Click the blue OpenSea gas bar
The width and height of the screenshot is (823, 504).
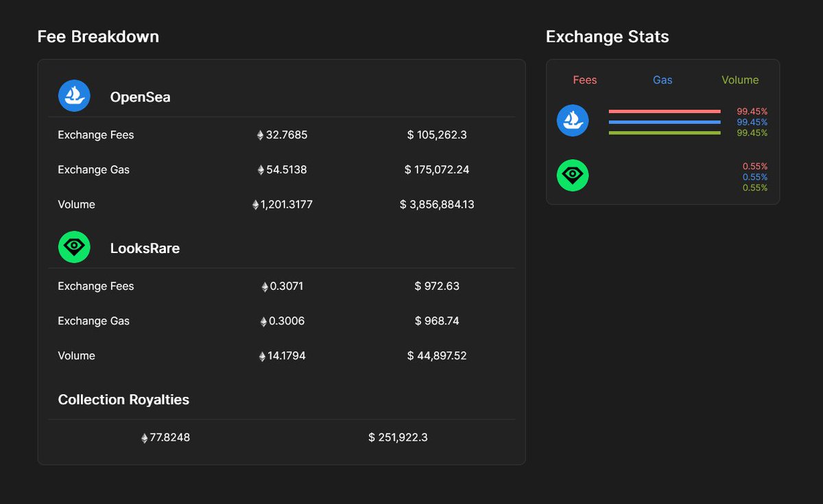point(665,122)
